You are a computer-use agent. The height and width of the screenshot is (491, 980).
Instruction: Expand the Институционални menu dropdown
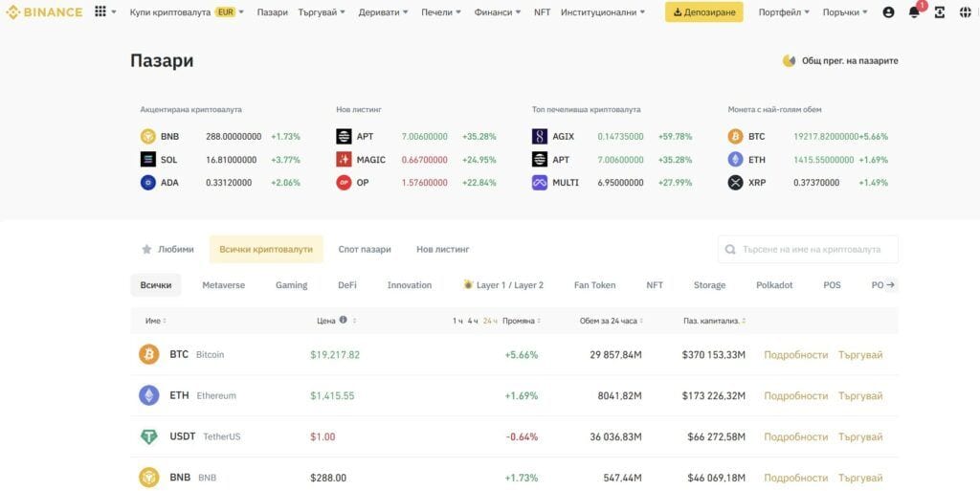click(x=603, y=11)
